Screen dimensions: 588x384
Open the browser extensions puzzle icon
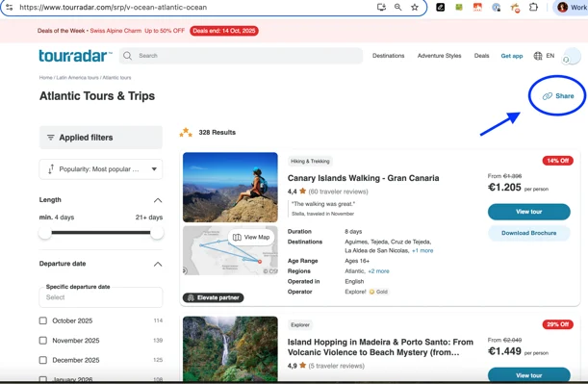533,7
